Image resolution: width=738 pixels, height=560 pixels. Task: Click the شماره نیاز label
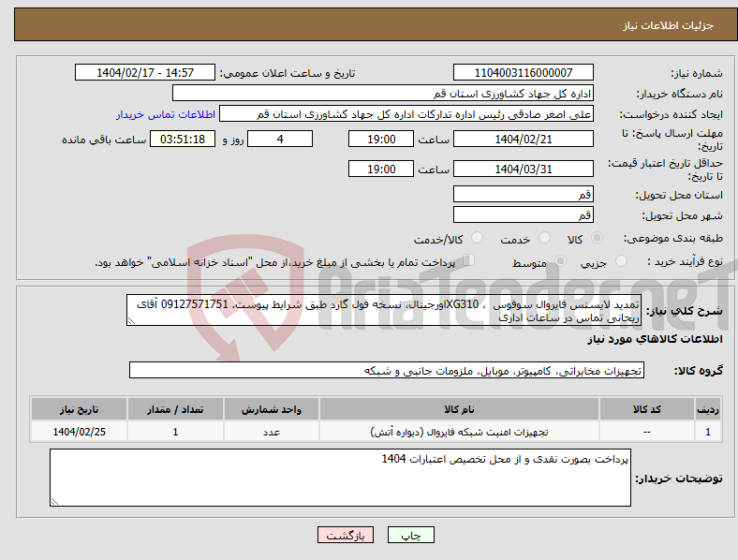(697, 73)
